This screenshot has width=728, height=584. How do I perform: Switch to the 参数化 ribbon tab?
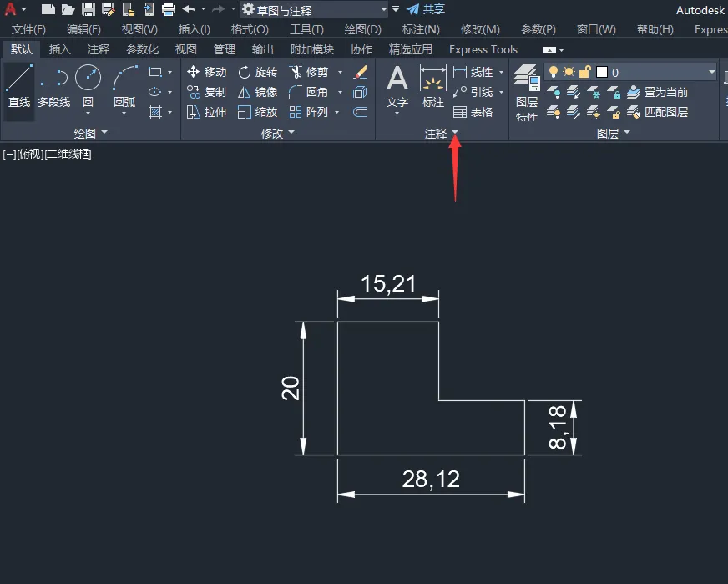click(x=143, y=49)
